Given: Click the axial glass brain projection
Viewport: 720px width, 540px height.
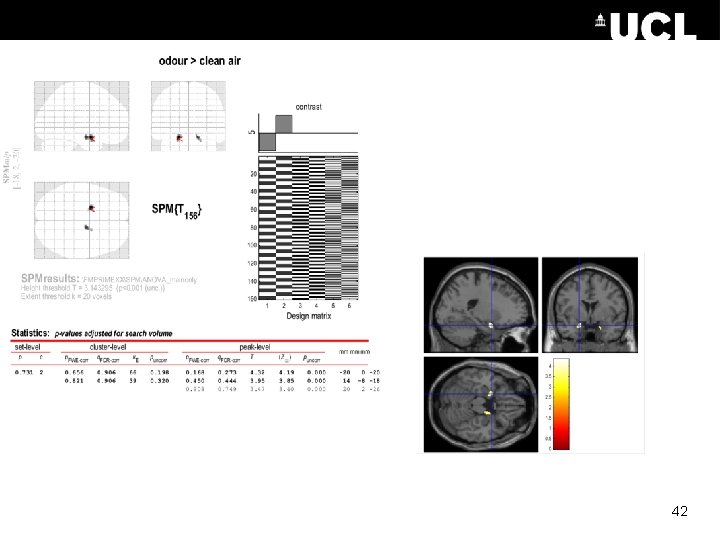Looking at the screenshot, I should [x=82, y=220].
